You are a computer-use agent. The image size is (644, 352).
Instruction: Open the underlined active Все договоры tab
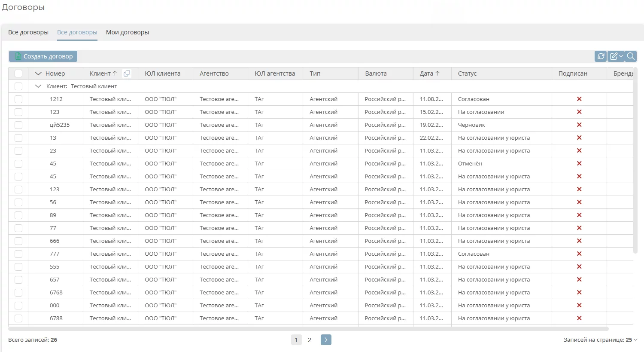pyautogui.click(x=77, y=32)
